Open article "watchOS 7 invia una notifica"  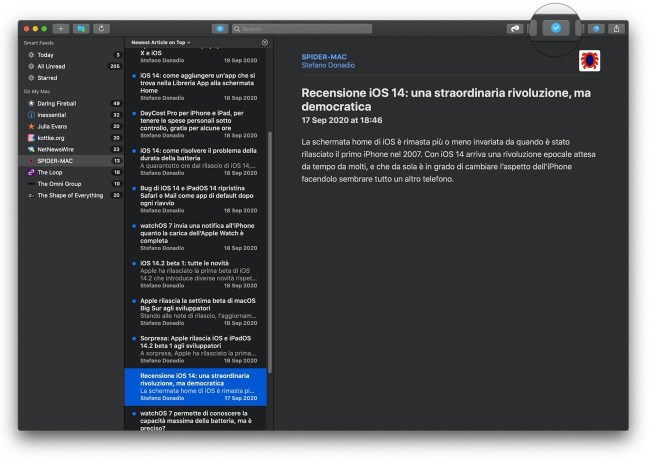pyautogui.click(x=195, y=237)
